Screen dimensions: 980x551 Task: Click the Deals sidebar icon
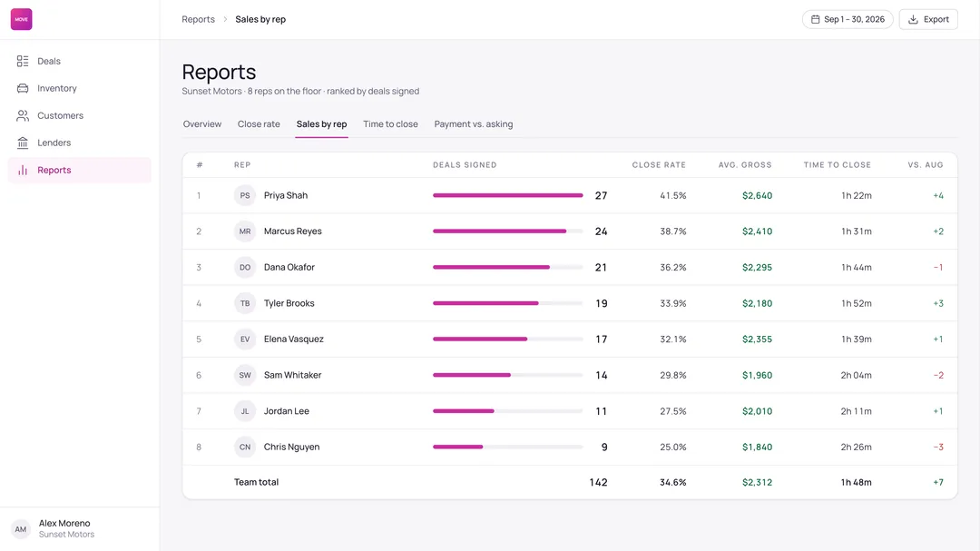[23, 62]
